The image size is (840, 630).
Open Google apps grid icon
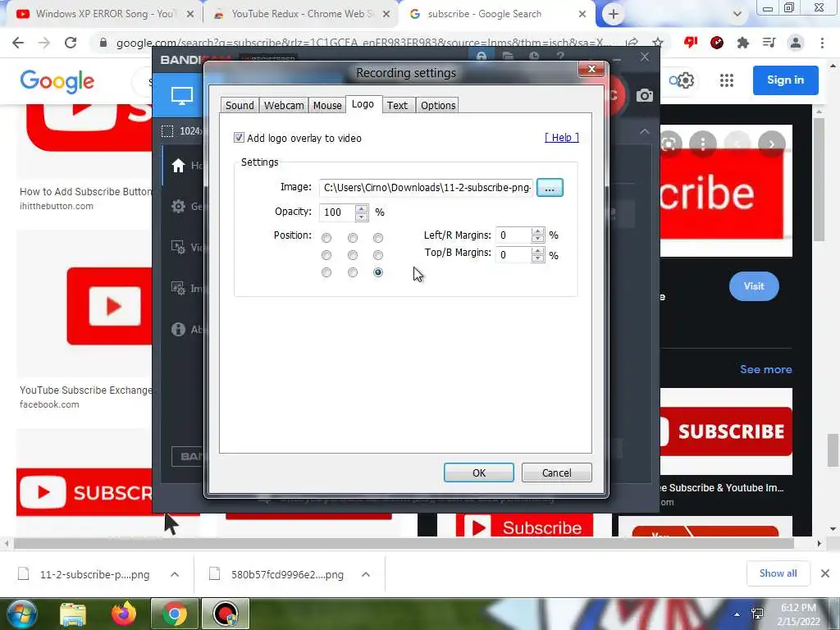click(x=727, y=81)
